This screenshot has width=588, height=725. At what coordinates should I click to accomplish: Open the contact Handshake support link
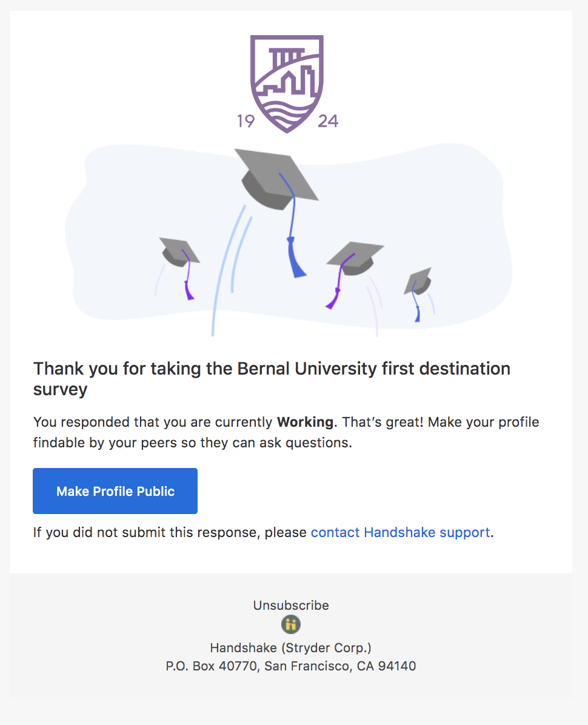[x=400, y=533]
